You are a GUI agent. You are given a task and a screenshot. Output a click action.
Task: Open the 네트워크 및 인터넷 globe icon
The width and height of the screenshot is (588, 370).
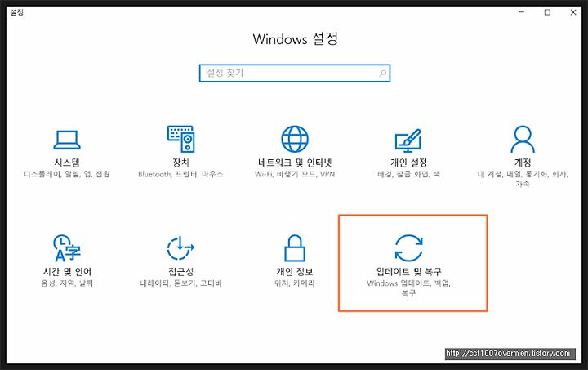295,139
